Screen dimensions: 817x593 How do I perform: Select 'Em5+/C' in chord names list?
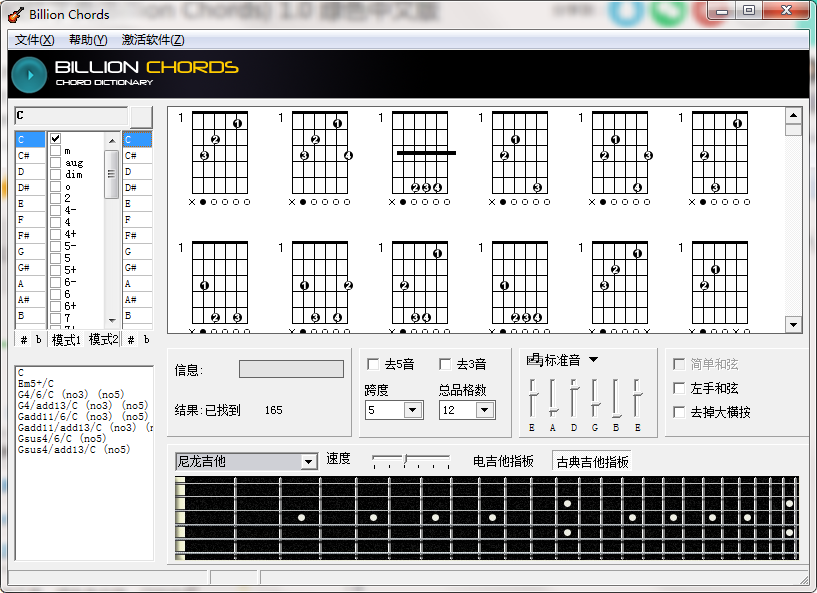point(36,384)
